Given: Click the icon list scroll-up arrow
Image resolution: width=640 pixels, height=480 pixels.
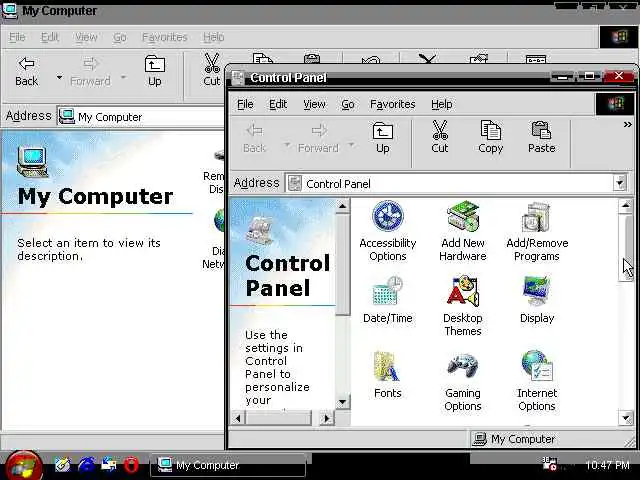Looking at the screenshot, I should pos(626,206).
